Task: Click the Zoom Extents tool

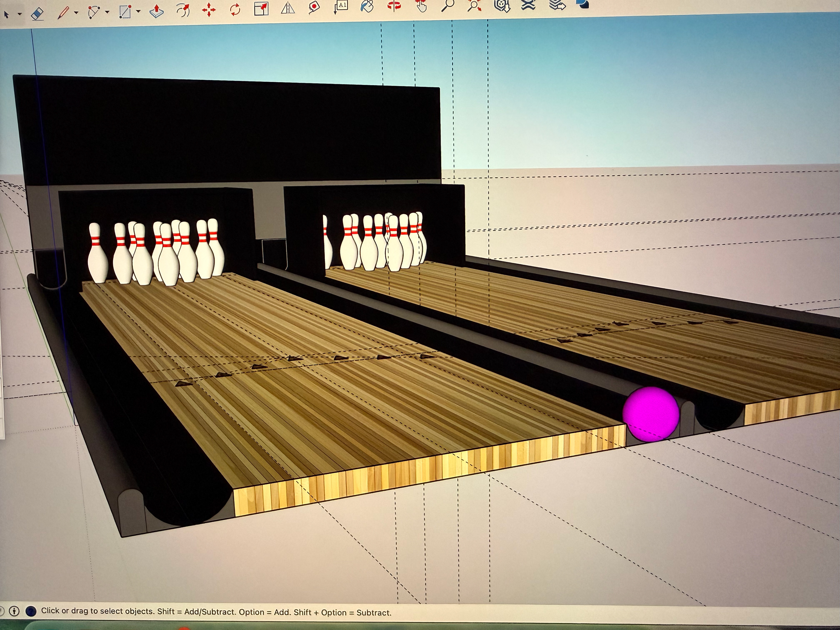Action: click(474, 5)
